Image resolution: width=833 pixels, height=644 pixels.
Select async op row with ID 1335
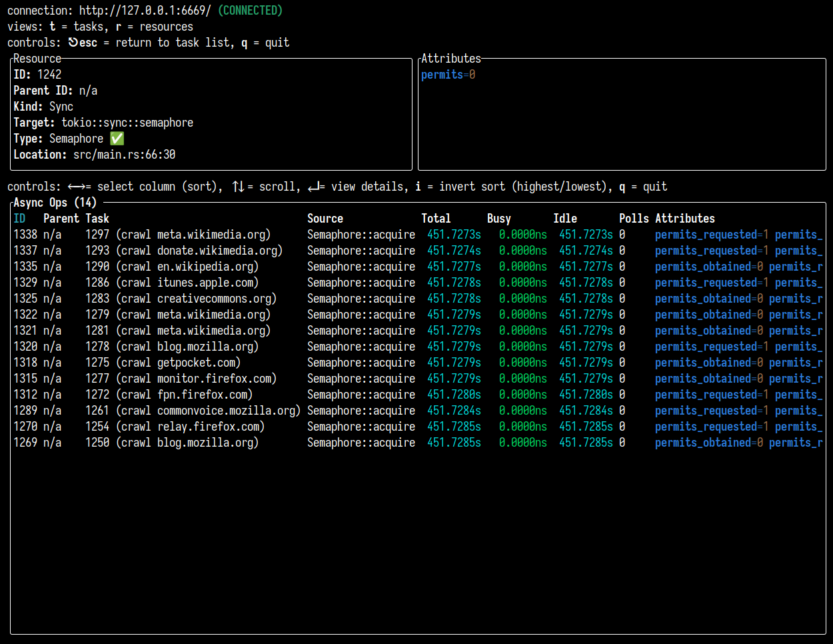pyautogui.click(x=418, y=267)
